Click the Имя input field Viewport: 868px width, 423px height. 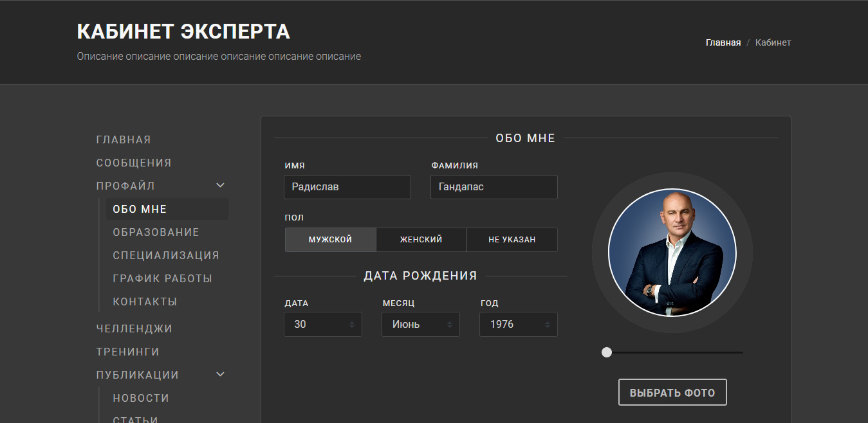(347, 187)
